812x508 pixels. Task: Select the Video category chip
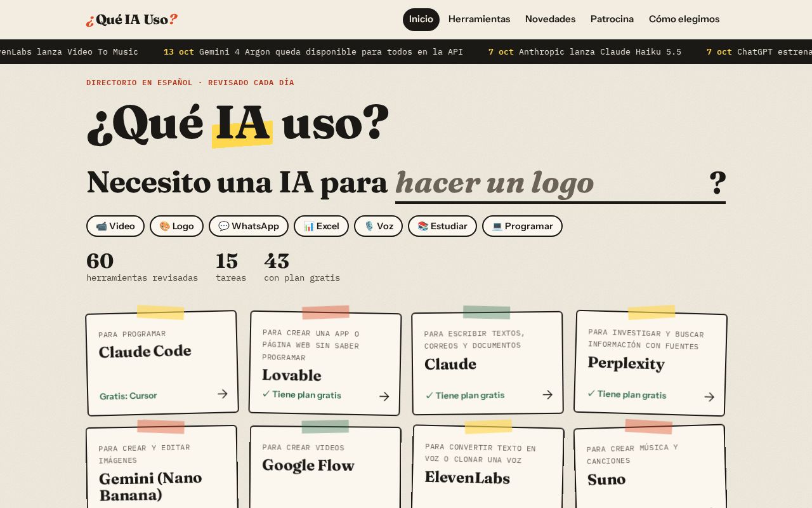[x=115, y=226]
